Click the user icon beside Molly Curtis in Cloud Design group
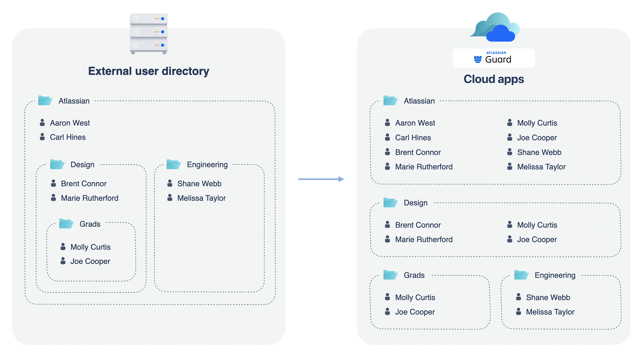Screen dimensions: 644x356 (509, 224)
